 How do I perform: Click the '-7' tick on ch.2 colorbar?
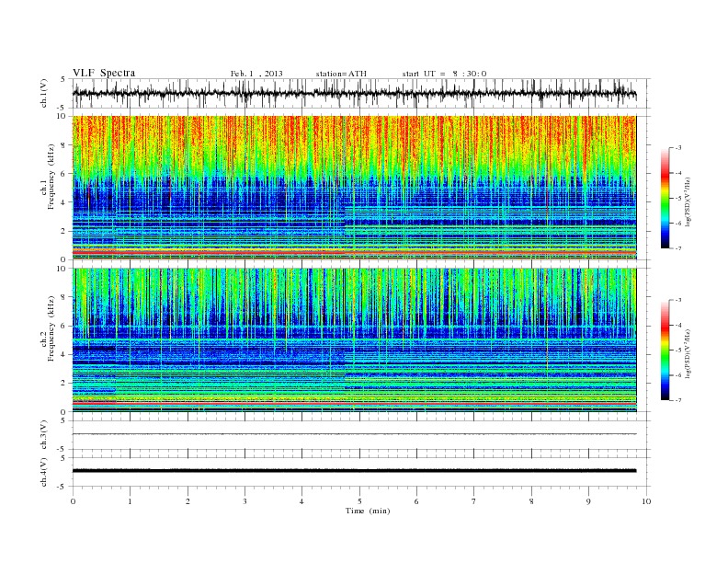point(677,400)
